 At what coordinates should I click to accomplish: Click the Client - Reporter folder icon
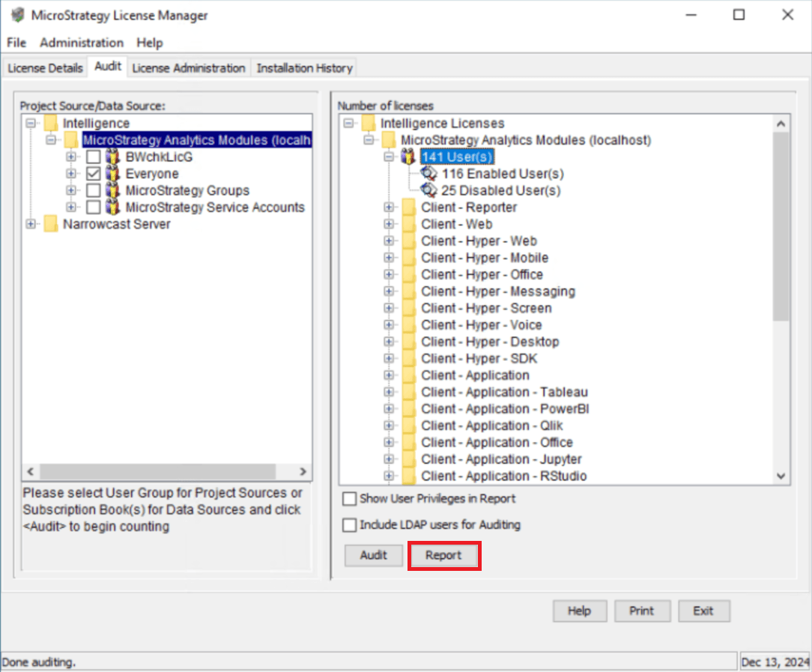[x=409, y=208]
